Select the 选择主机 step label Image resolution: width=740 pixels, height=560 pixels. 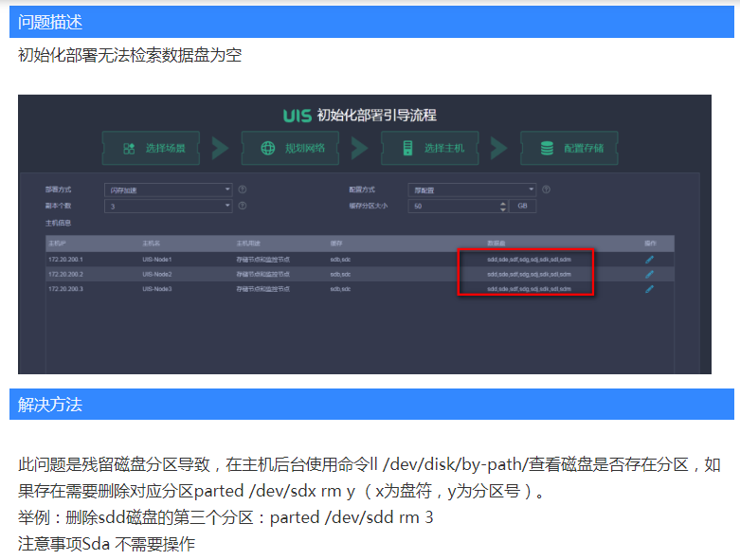tap(444, 149)
